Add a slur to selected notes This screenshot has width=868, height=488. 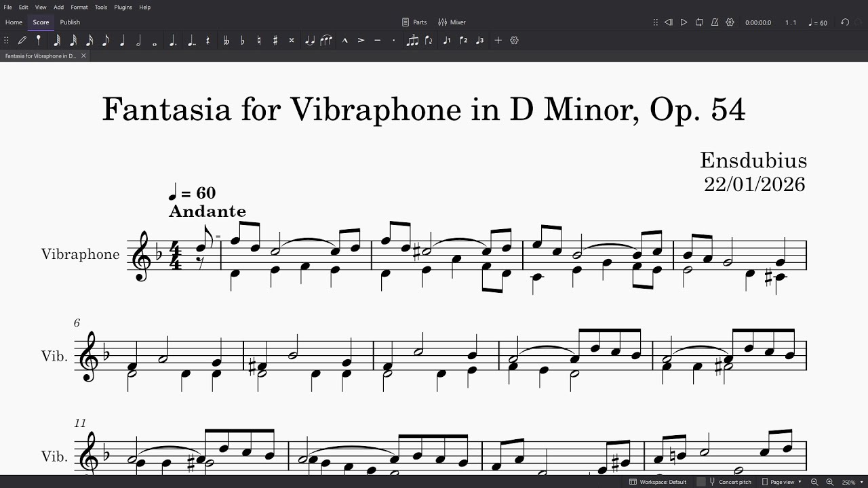(x=326, y=41)
